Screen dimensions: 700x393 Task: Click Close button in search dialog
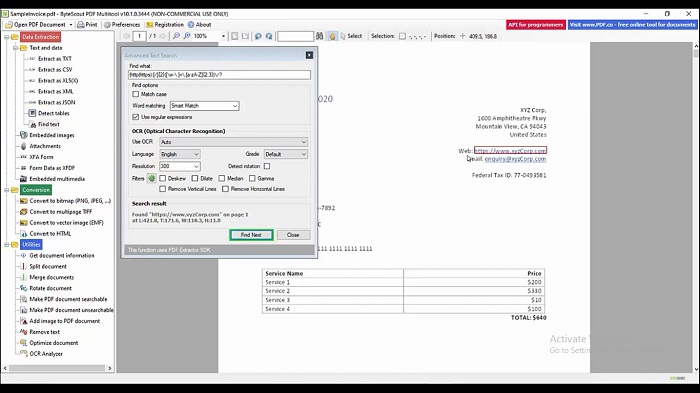tap(293, 235)
